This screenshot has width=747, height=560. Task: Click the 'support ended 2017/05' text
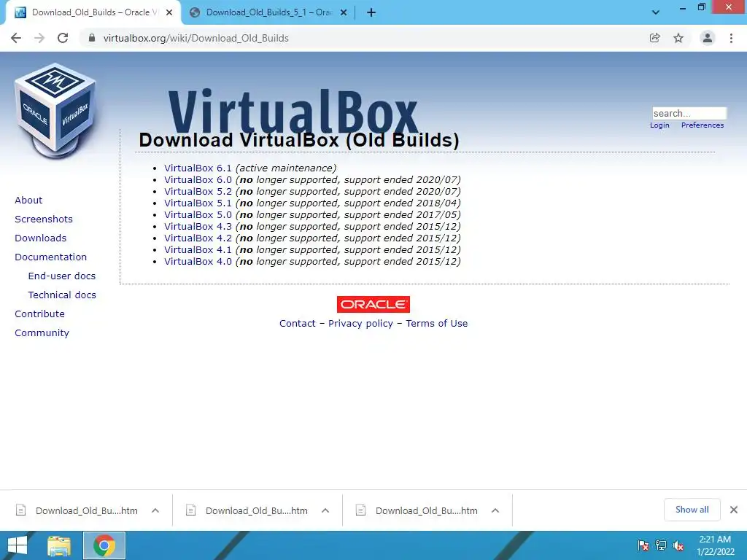click(401, 215)
